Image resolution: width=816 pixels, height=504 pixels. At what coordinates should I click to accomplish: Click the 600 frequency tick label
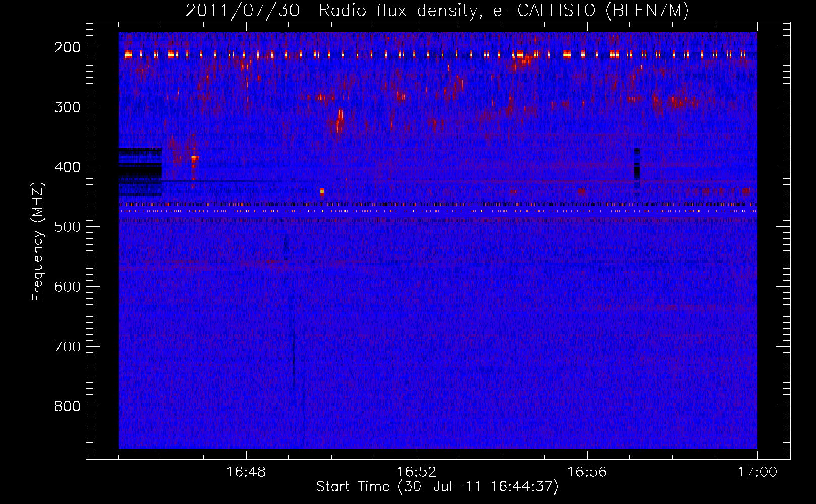[68, 287]
